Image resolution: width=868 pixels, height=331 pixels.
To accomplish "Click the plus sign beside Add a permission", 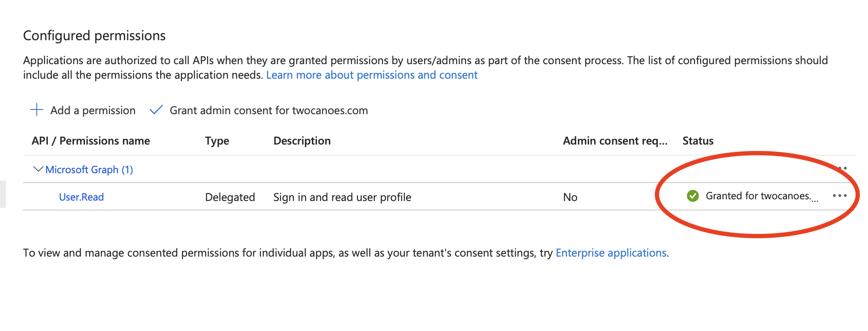I will pos(37,110).
